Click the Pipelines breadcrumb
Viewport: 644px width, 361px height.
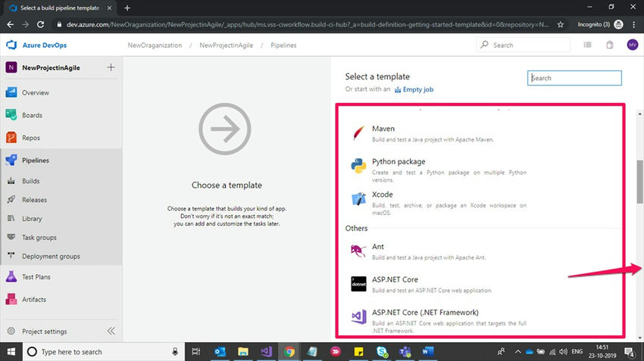click(283, 45)
